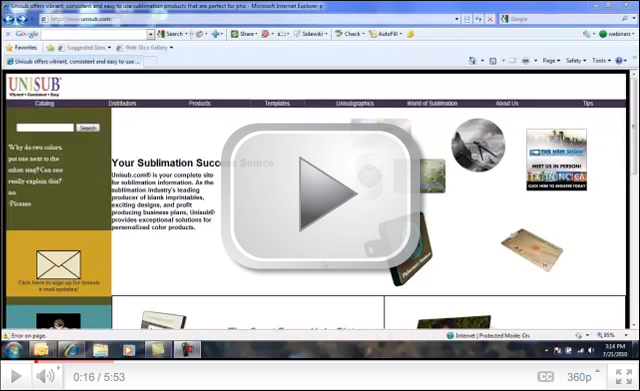Open the About Us nav item
This screenshot has height=391, width=640.
pos(507,104)
